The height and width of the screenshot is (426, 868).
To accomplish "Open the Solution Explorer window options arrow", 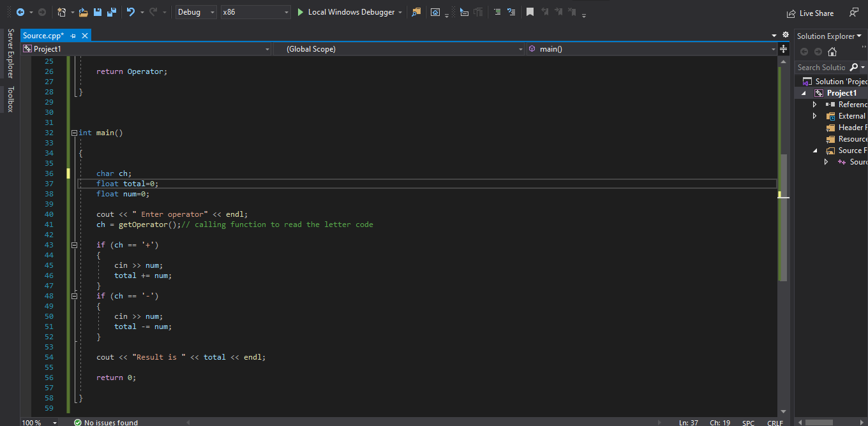I will click(859, 36).
